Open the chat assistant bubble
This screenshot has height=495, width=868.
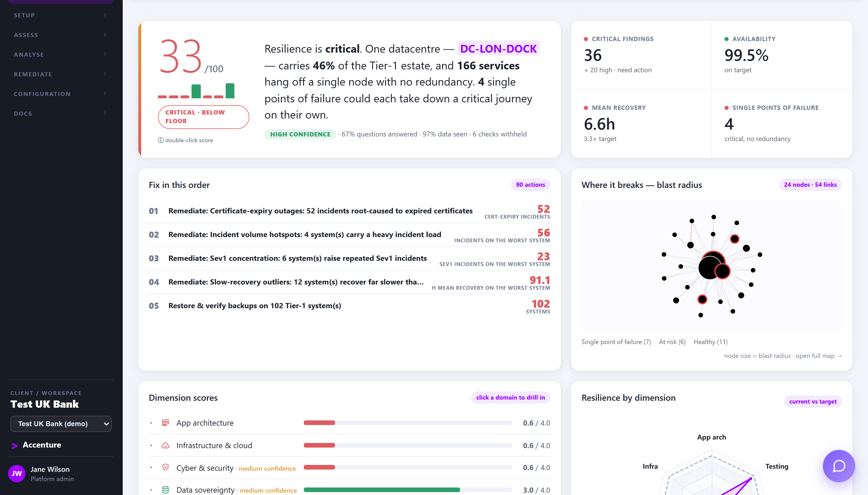pos(838,466)
